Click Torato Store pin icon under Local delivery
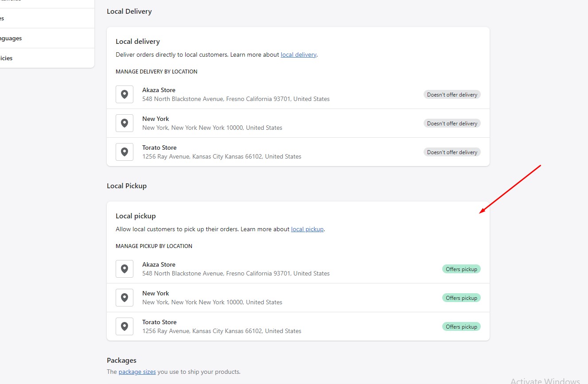Screen dimensions: 588x384 (125, 152)
